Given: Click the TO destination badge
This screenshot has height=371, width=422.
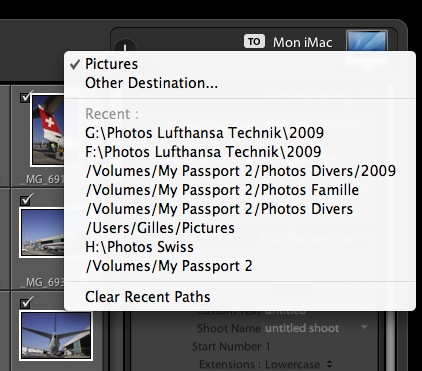Looking at the screenshot, I should pyautogui.click(x=254, y=42).
